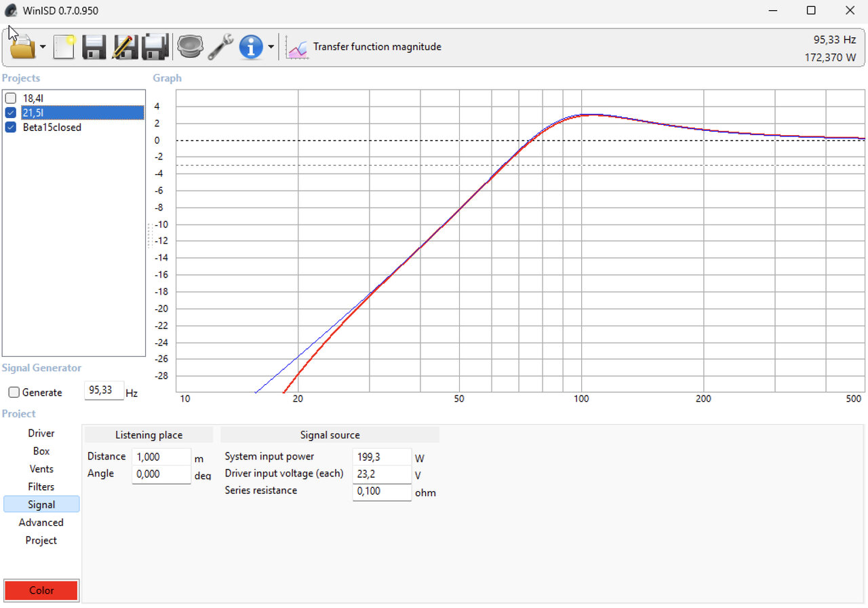The image size is (868, 608).
Task: Open the Vents tab
Action: tap(41, 469)
